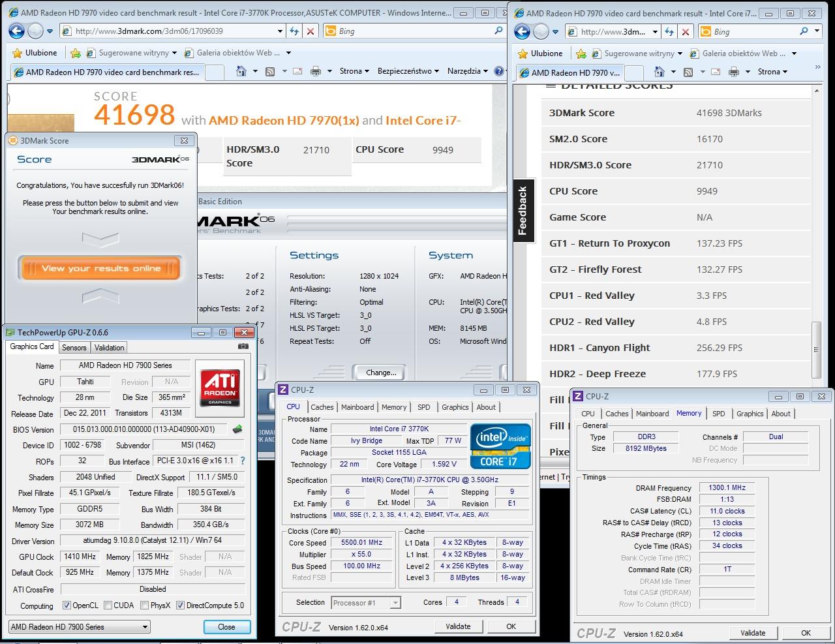Click the Feedback side tab on the 3DMark page
Viewport: 835px width, 644px height.
523,211
